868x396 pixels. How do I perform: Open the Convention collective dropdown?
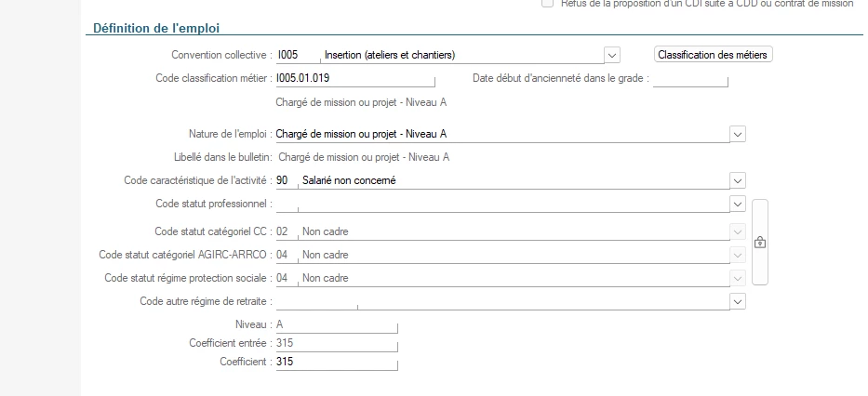tap(612, 55)
